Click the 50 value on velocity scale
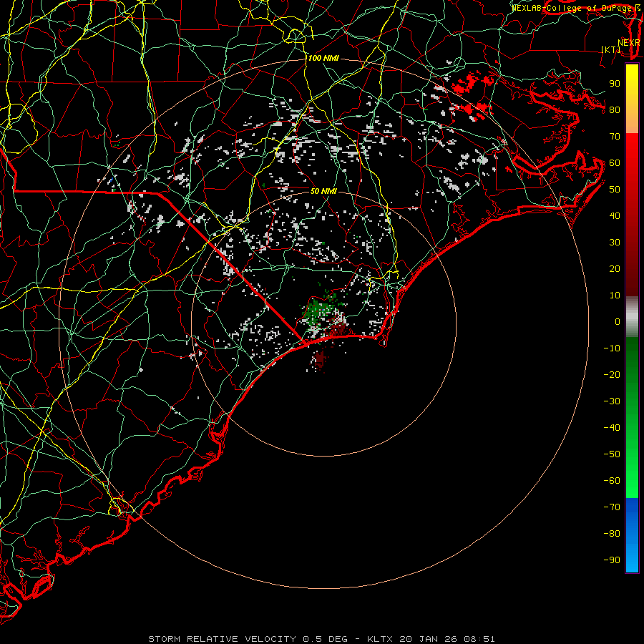The width and height of the screenshot is (644, 644). 615,190
